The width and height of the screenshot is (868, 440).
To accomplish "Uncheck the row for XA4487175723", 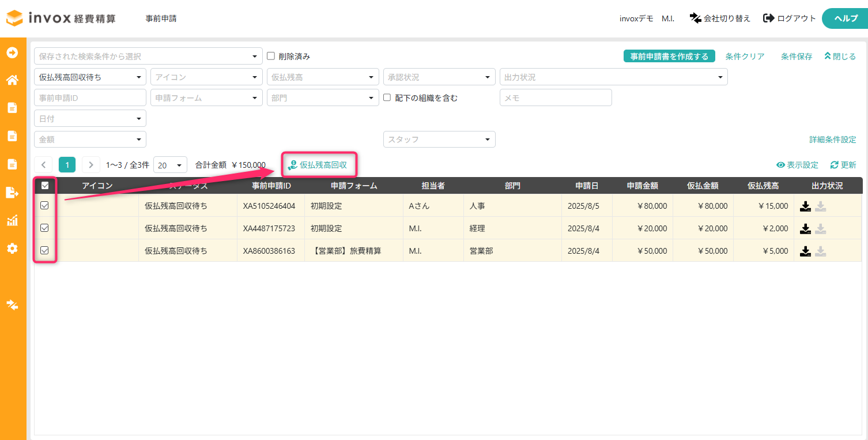I will (x=44, y=228).
